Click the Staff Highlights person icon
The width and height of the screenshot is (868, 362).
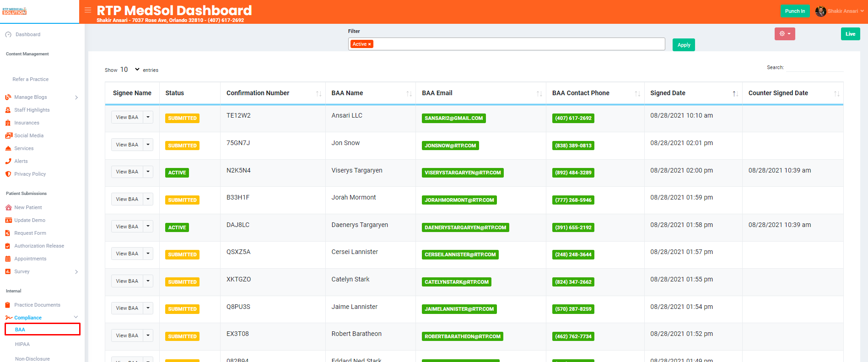(x=8, y=110)
